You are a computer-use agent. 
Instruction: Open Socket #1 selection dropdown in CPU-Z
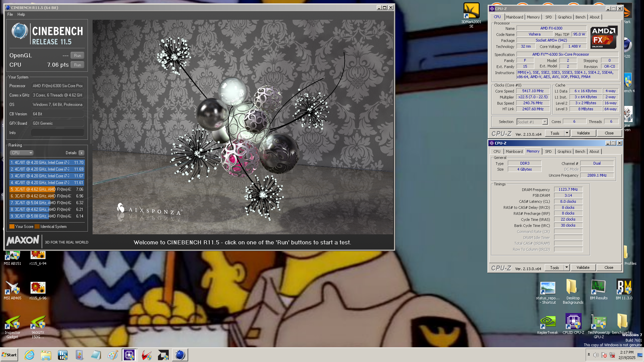(x=532, y=122)
